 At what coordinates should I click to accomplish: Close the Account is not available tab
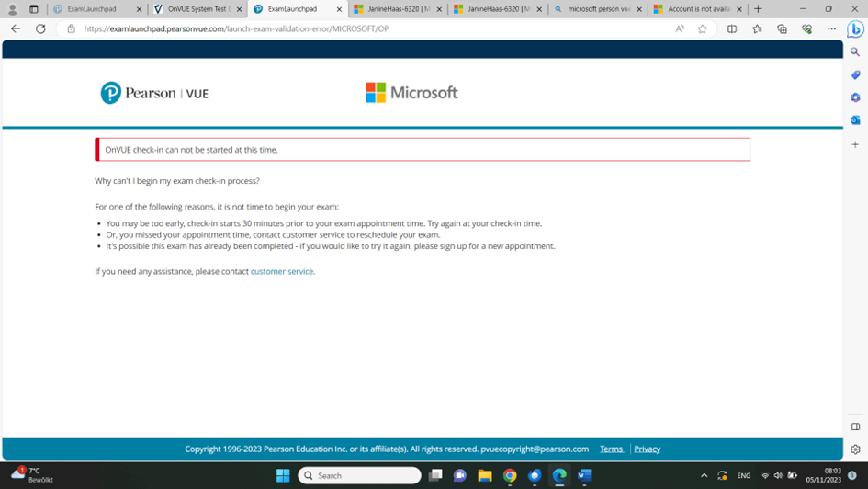coord(739,9)
